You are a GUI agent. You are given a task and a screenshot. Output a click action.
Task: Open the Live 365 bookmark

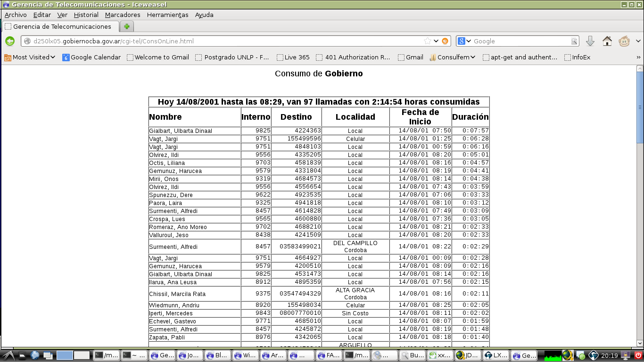coord(293,57)
